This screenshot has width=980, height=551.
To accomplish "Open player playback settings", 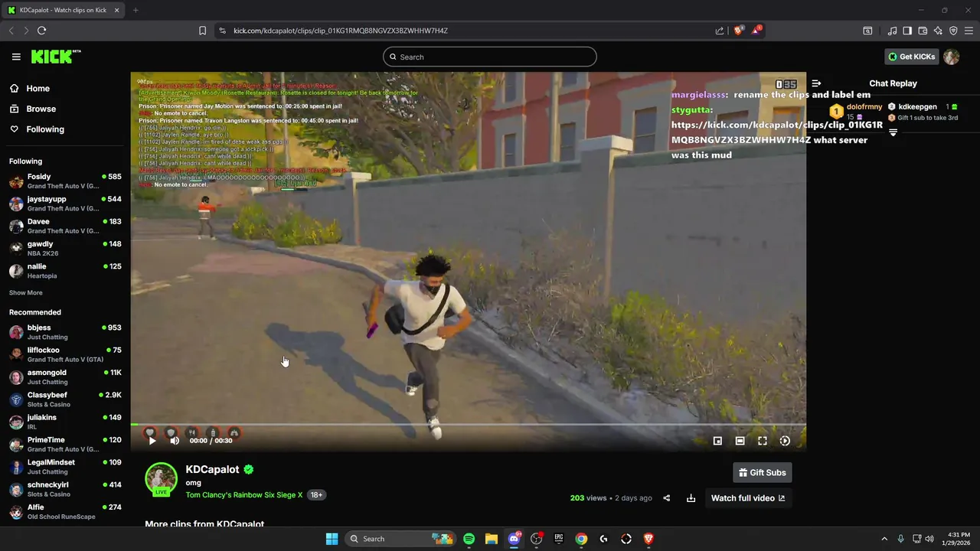I will pyautogui.click(x=785, y=441).
